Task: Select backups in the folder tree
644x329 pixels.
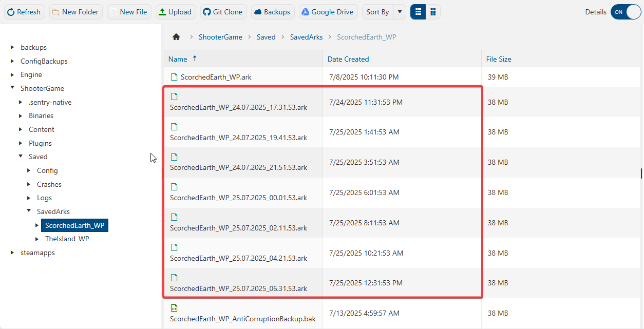Action: point(33,47)
